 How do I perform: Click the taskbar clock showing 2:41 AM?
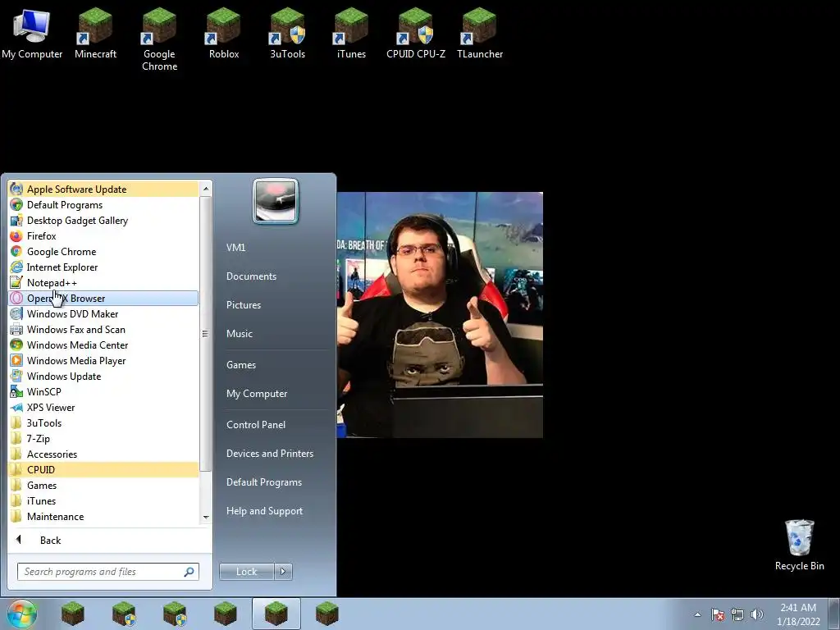pyautogui.click(x=798, y=614)
